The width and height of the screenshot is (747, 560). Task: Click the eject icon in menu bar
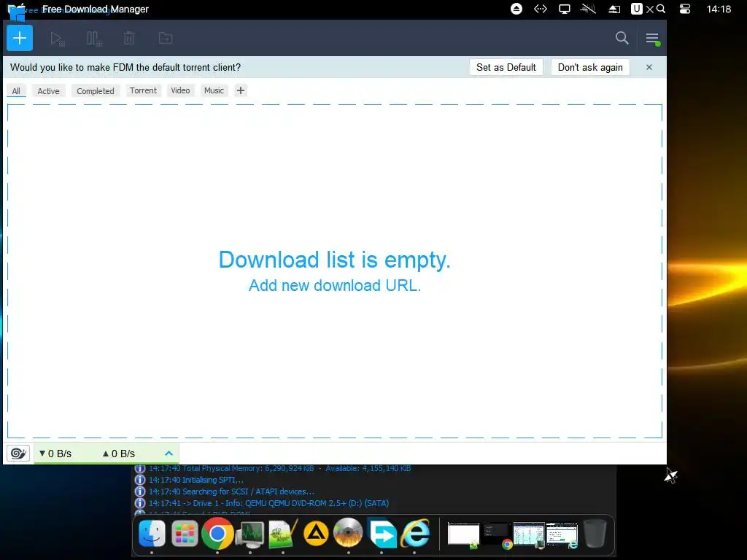pyautogui.click(x=516, y=9)
